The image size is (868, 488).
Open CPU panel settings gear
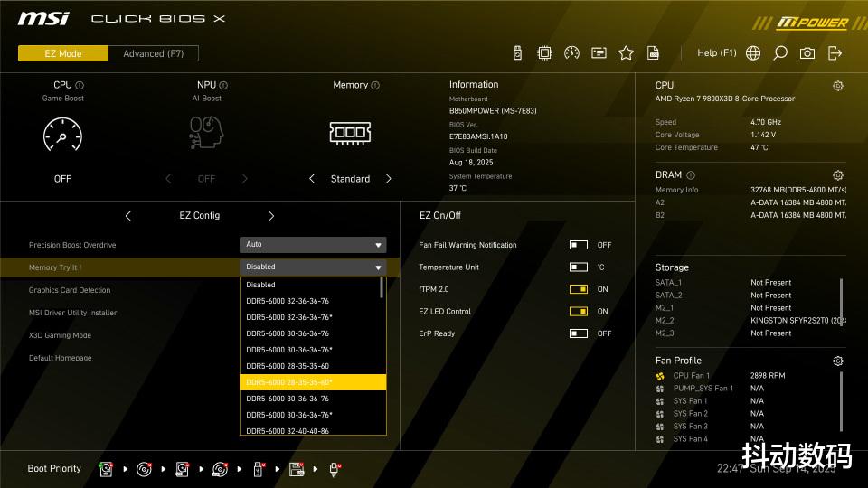point(838,86)
